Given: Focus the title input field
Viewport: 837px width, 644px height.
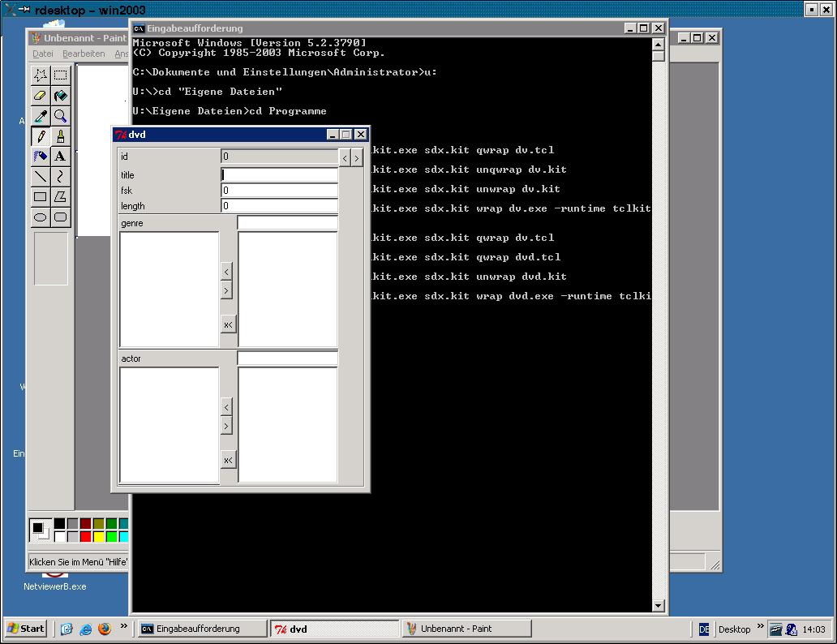Looking at the screenshot, I should (x=280, y=174).
